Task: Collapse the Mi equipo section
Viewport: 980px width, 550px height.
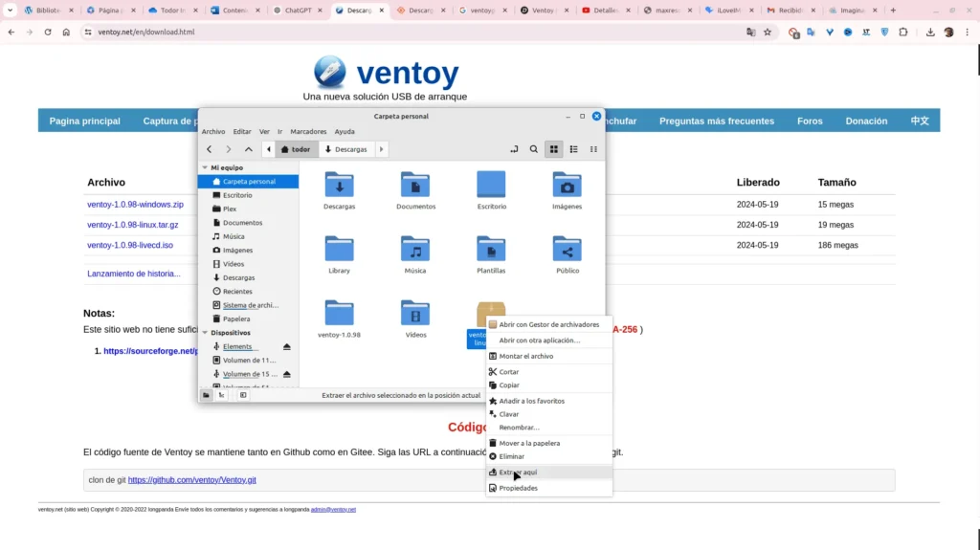Action: [205, 167]
